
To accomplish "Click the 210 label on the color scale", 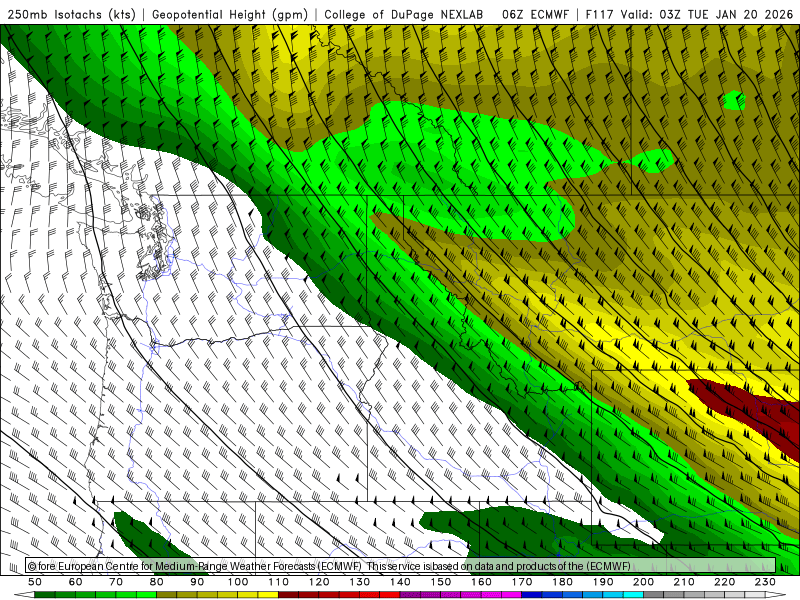I will 684,582.
